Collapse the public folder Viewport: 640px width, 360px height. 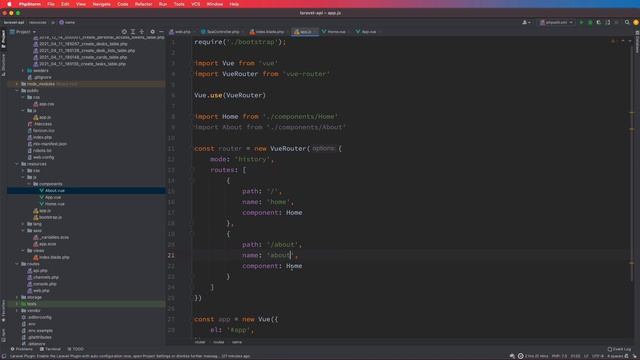17,91
